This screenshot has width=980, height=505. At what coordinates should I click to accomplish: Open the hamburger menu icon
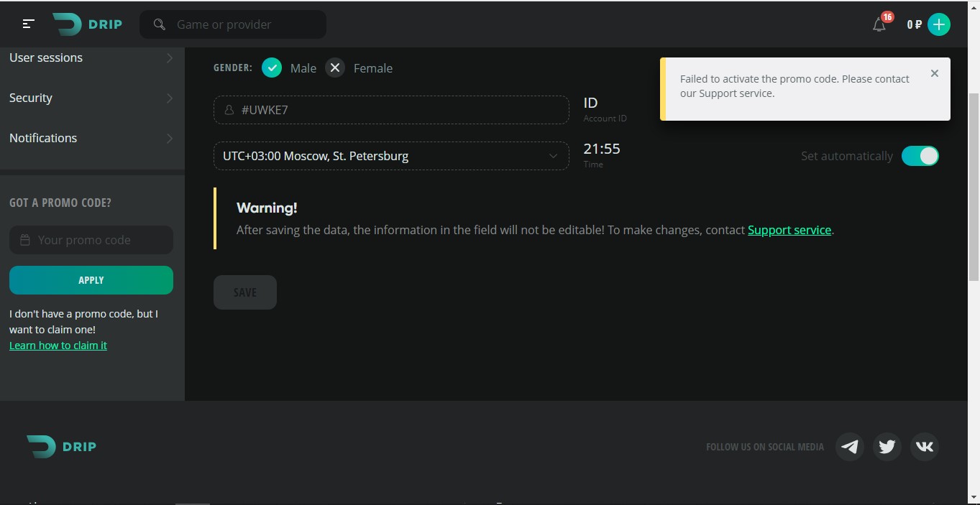pyautogui.click(x=28, y=24)
